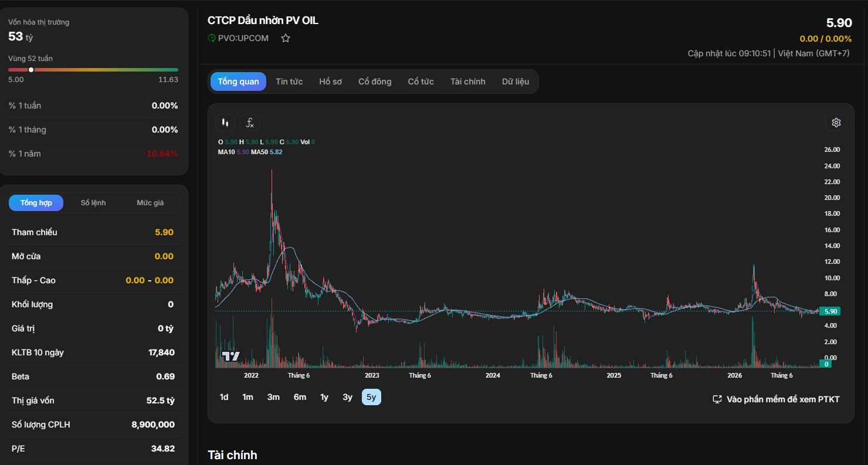Click the market cap value 53 tỷ
The width and height of the screenshot is (868, 465).
[x=21, y=36]
